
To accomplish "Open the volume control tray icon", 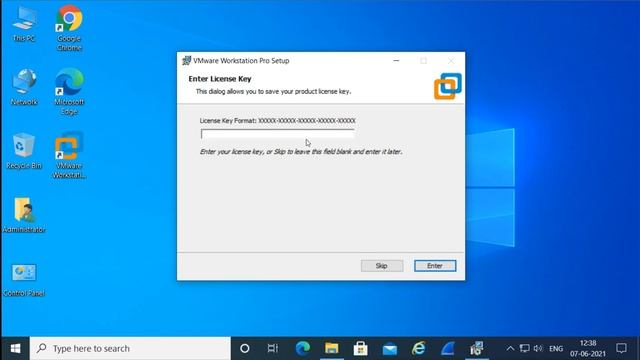I will pos(538,349).
